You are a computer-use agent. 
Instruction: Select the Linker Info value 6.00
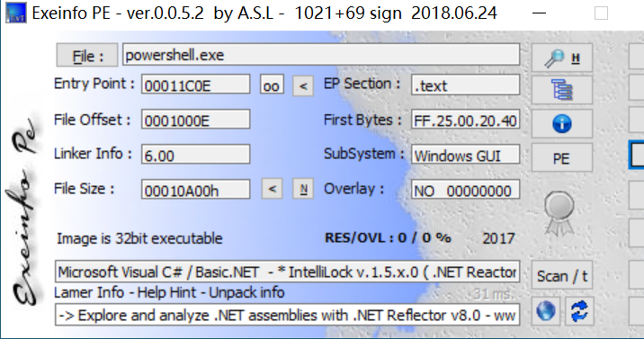195,155
